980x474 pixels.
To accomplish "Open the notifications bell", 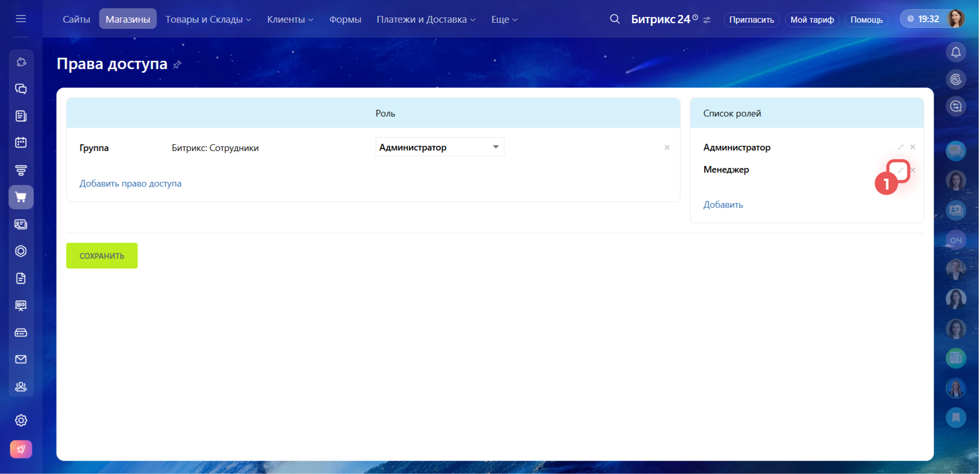I will point(955,52).
